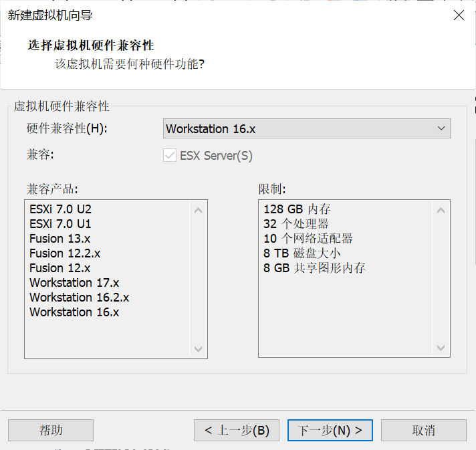The height and width of the screenshot is (450, 476).
Task: Open the 硬件兼容性 dropdown showing Workstation 16.x
Action: coord(307,128)
